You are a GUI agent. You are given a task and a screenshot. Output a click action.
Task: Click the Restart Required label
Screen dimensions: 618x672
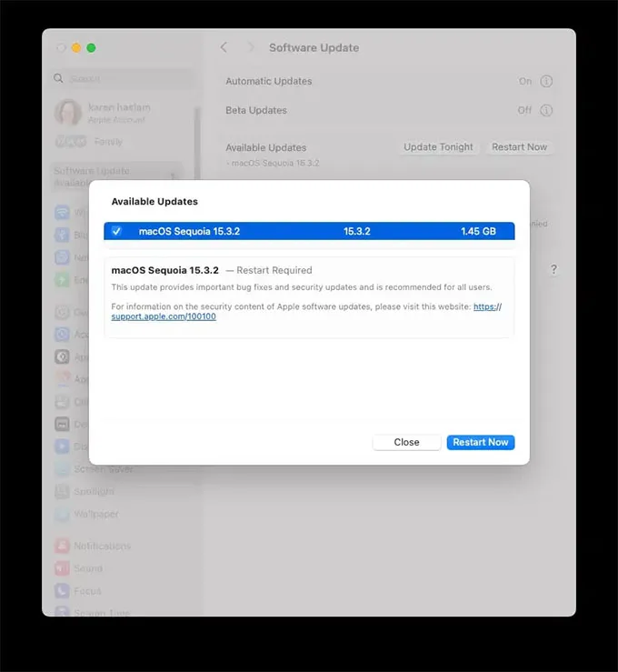pyautogui.click(x=274, y=270)
